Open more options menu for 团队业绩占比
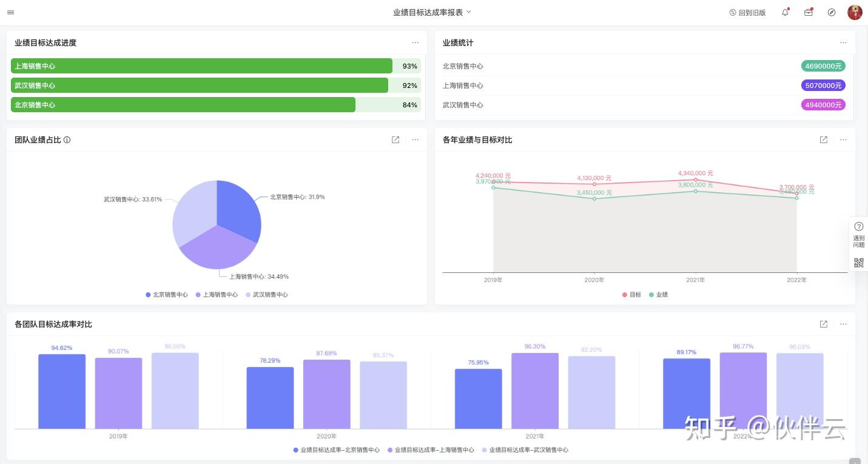 pos(415,140)
